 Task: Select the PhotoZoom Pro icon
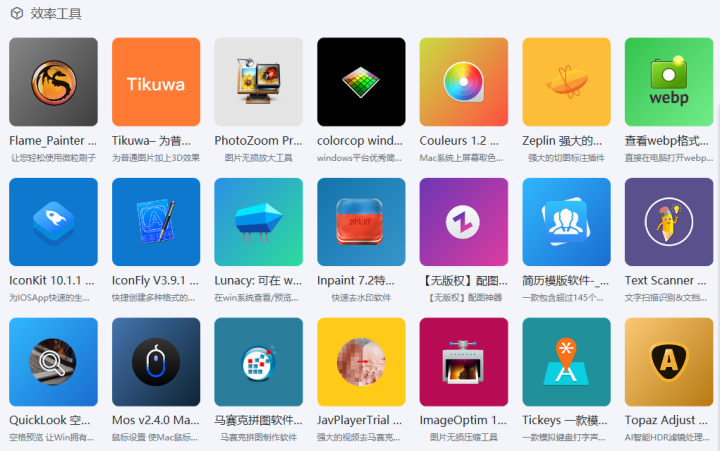pyautogui.click(x=259, y=82)
